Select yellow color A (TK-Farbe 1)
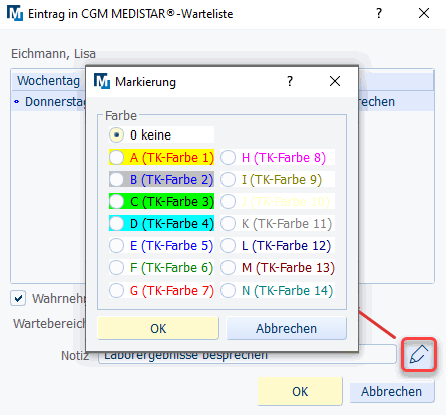Screen dimensions: 446x415 tap(161, 157)
